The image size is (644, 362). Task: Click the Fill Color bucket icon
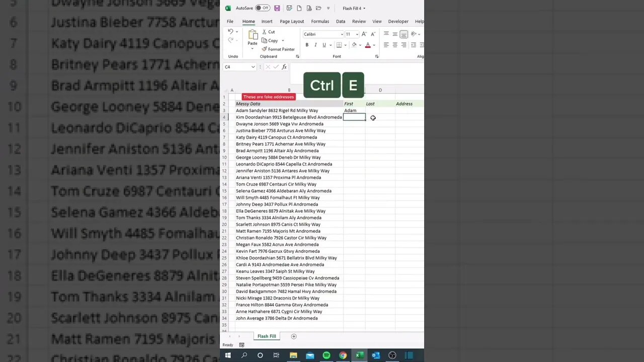[354, 45]
